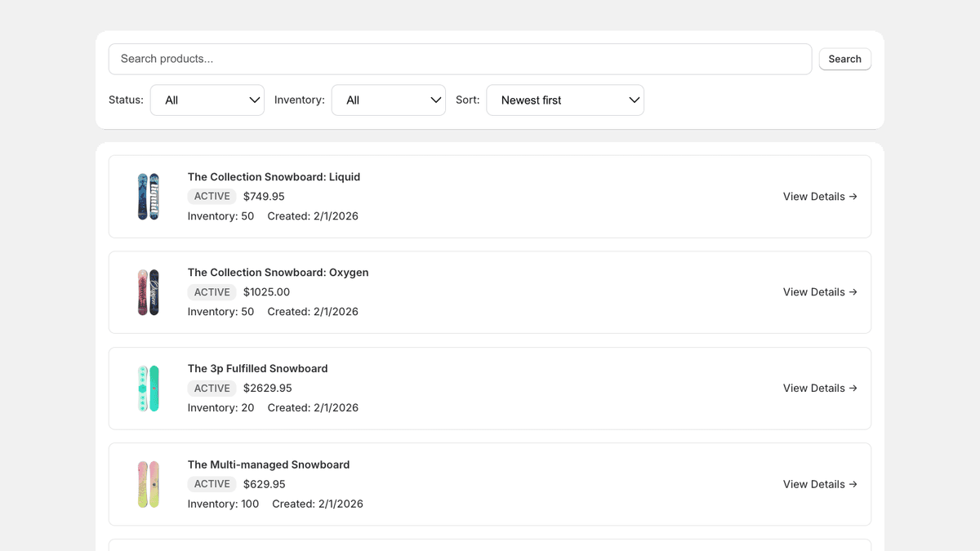Click the arrow icon on the 3p Fulfilled row
Viewport: 980px width, 551px height.
pos(854,388)
